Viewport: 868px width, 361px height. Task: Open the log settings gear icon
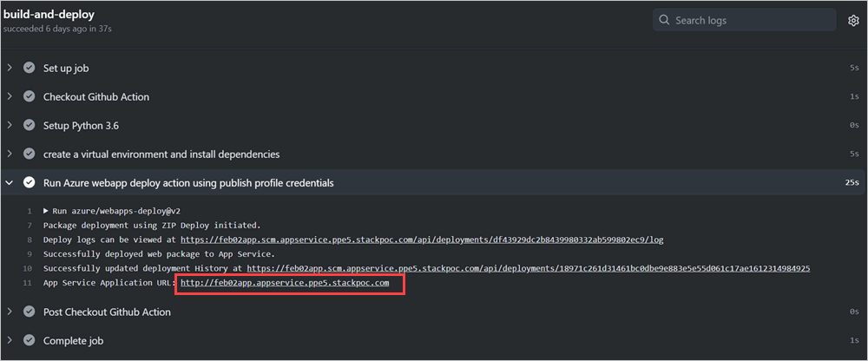(x=852, y=21)
